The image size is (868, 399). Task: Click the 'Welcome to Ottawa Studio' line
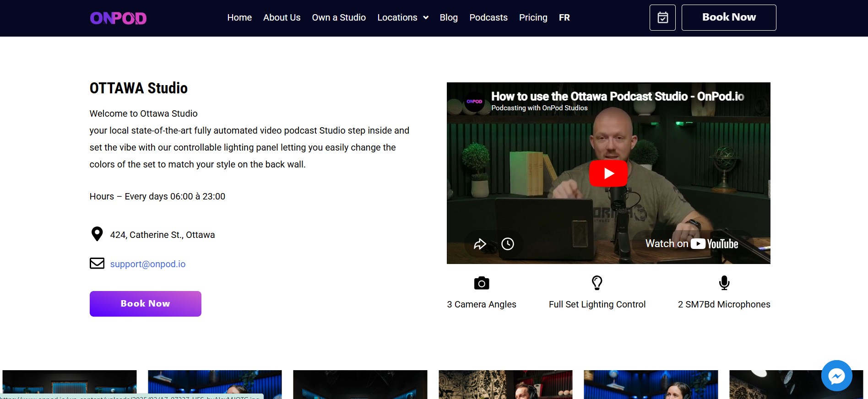[x=144, y=113]
